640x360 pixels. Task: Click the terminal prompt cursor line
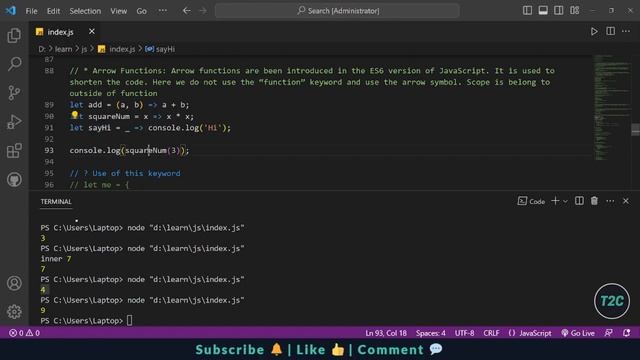[x=87, y=321]
